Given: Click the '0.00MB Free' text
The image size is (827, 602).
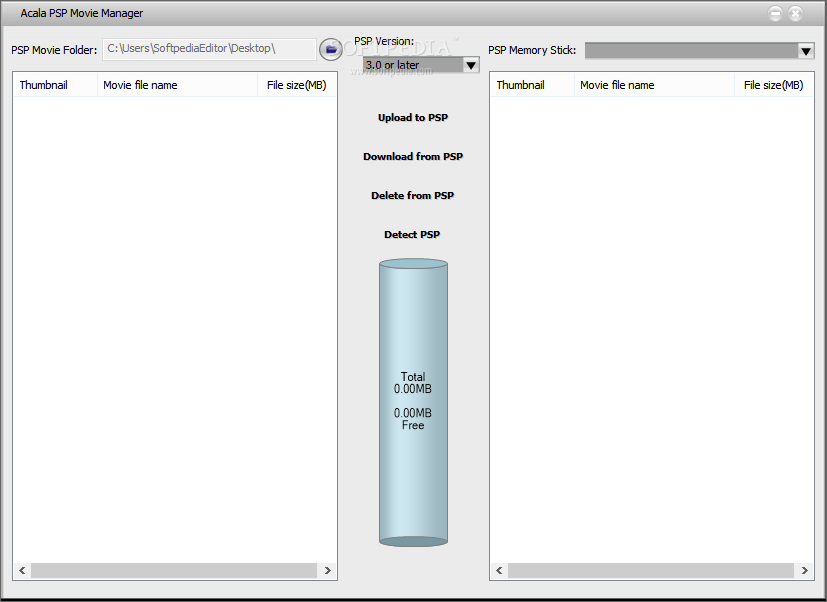Looking at the screenshot, I should pyautogui.click(x=412, y=419).
